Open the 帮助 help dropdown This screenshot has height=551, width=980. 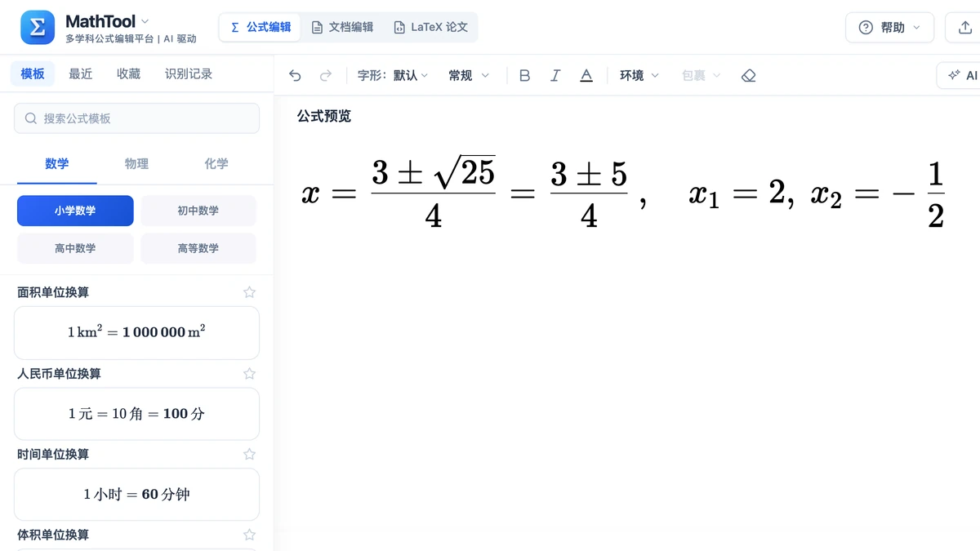(x=889, y=28)
